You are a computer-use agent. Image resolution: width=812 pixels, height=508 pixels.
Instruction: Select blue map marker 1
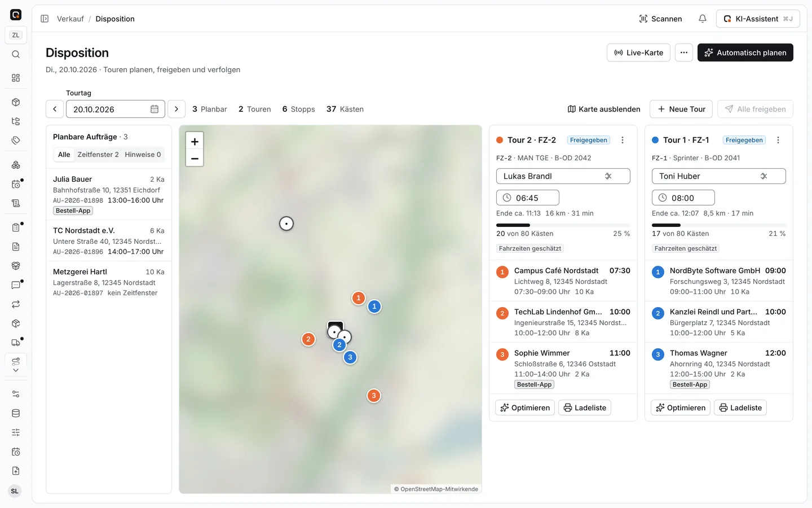(x=374, y=306)
